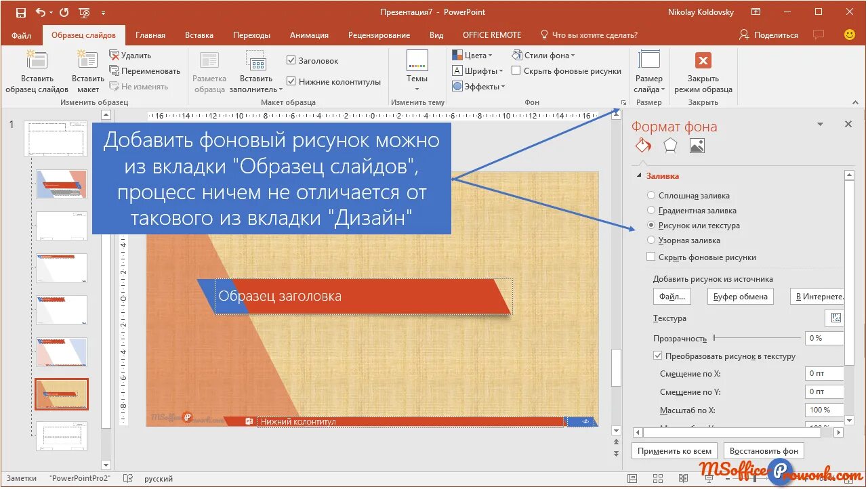This screenshot has height=489, width=868.
Task: Click spell check icon in status bar
Action: click(x=128, y=479)
